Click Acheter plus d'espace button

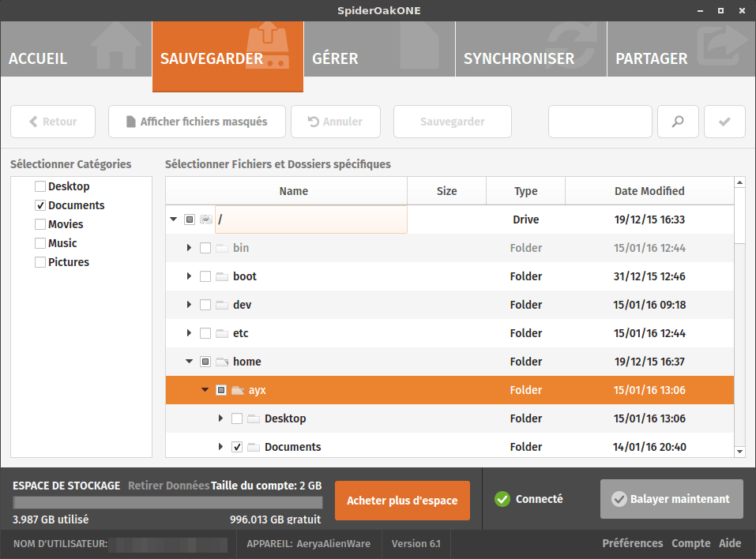[x=402, y=501]
